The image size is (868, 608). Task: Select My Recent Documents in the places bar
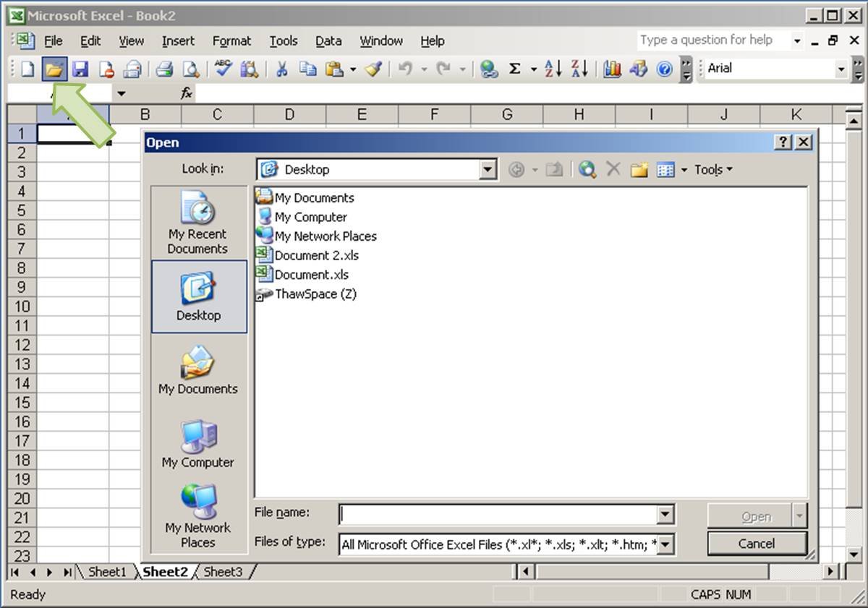point(198,222)
